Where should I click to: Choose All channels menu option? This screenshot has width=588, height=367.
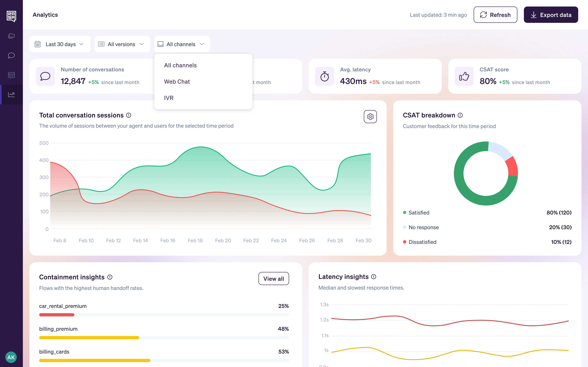pyautogui.click(x=180, y=65)
